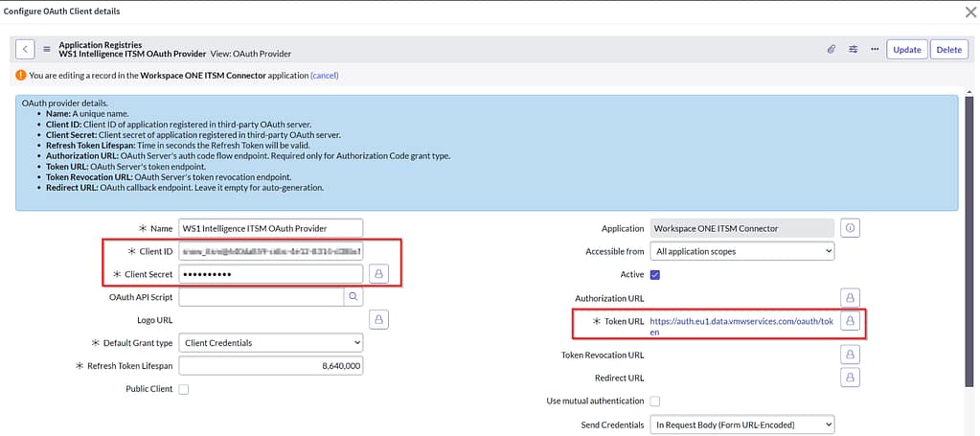Click the Delete button

(948, 50)
